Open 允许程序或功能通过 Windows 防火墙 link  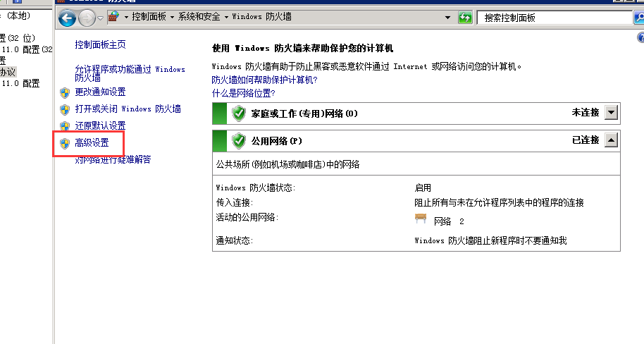tap(130, 73)
